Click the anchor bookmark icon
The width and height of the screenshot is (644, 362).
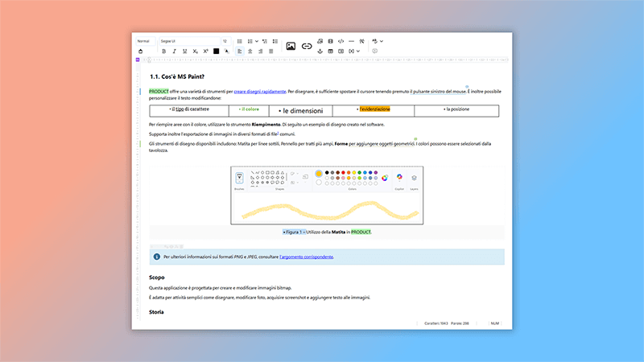(x=320, y=51)
